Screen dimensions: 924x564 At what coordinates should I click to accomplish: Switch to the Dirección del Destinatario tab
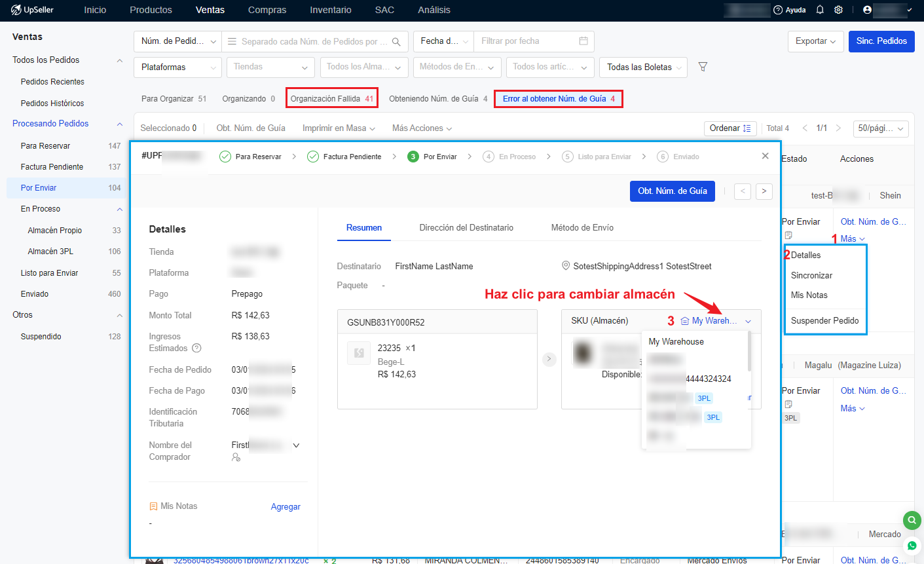pos(466,227)
